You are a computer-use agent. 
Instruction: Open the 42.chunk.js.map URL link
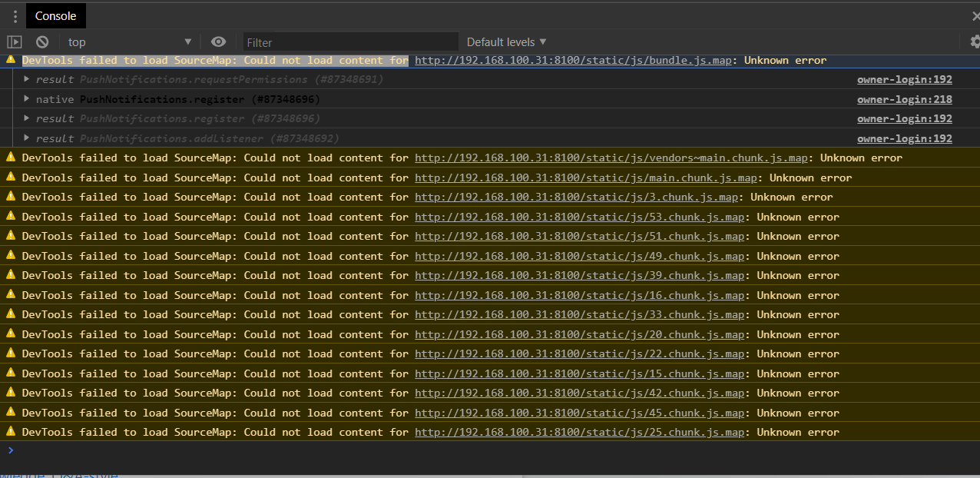(580, 393)
